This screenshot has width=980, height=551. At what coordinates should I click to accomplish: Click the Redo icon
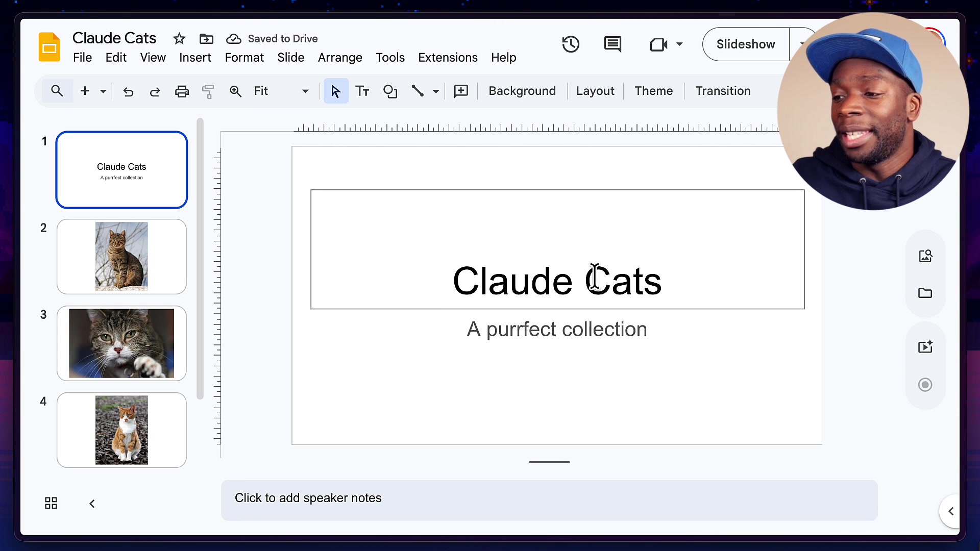coord(155,91)
